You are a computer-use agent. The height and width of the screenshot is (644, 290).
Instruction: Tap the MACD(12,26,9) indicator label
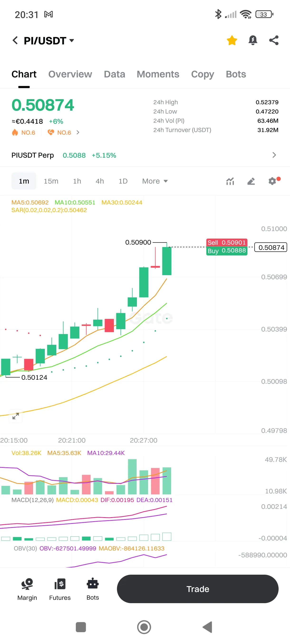(x=33, y=500)
